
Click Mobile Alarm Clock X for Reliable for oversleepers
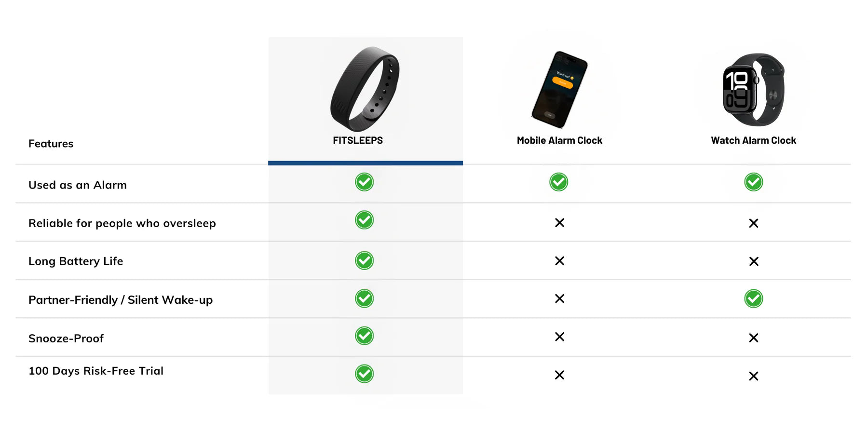pos(559,223)
